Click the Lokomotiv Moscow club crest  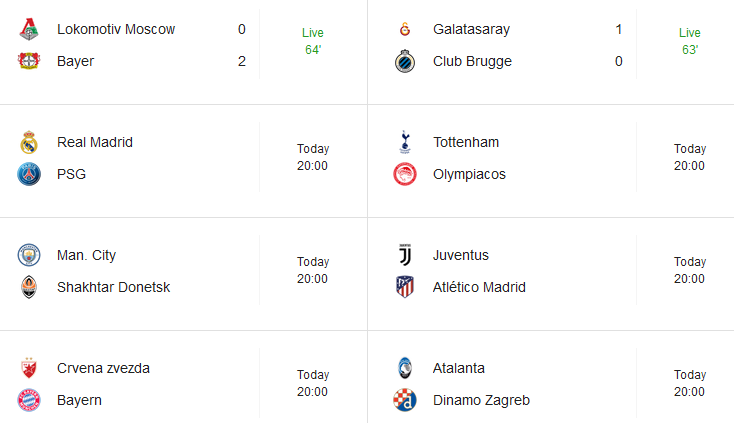[29, 29]
